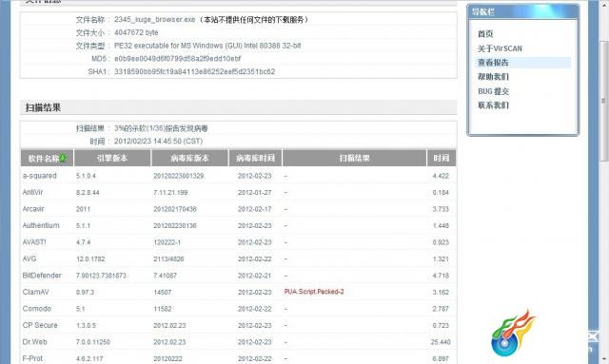Select the BitDefender row name
The image size is (609, 364).
click(x=42, y=276)
